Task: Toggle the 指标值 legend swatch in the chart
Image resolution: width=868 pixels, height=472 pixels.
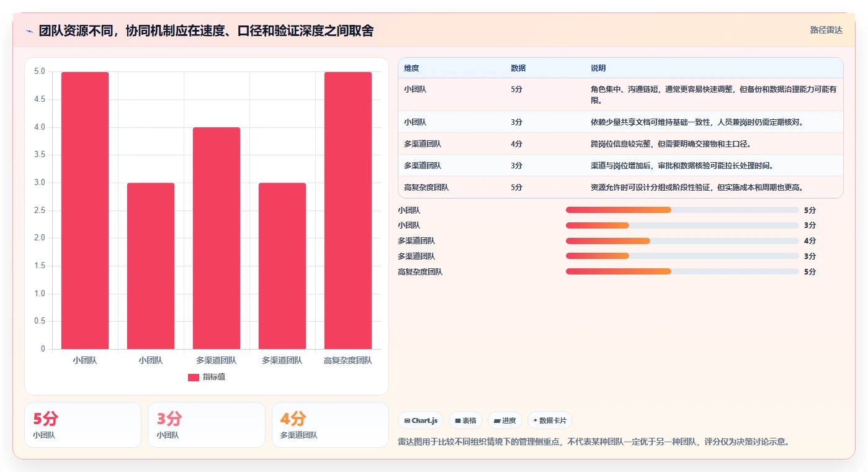Action: coord(194,378)
